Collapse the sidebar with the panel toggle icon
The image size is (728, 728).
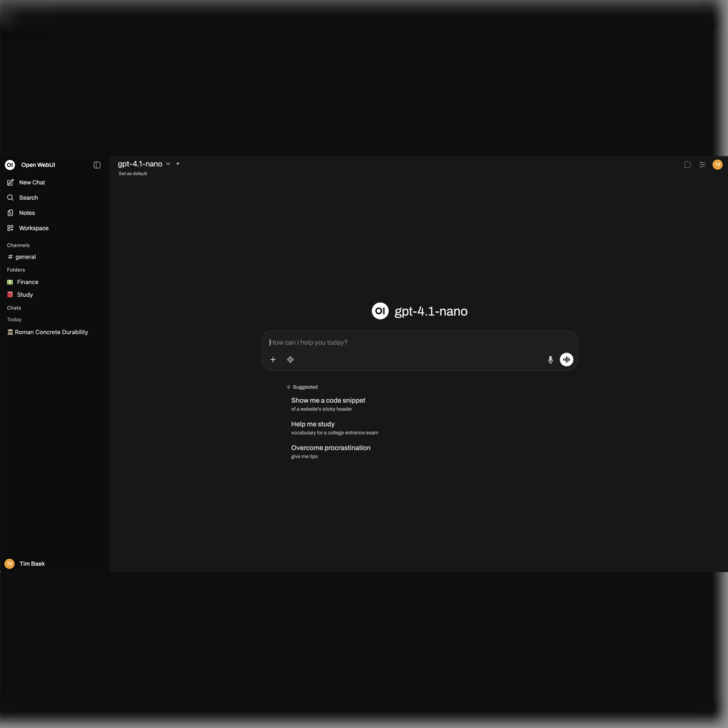tap(97, 165)
